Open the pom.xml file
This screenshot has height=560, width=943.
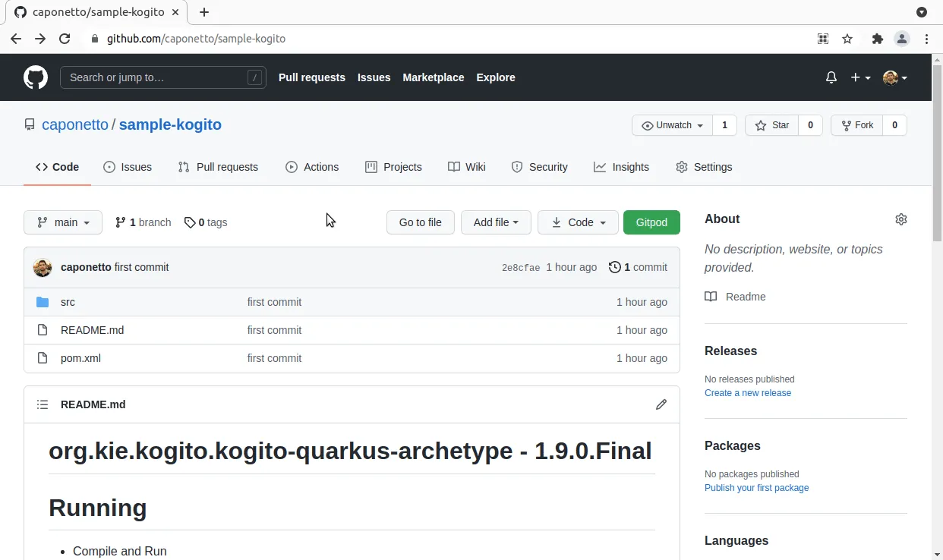[80, 358]
